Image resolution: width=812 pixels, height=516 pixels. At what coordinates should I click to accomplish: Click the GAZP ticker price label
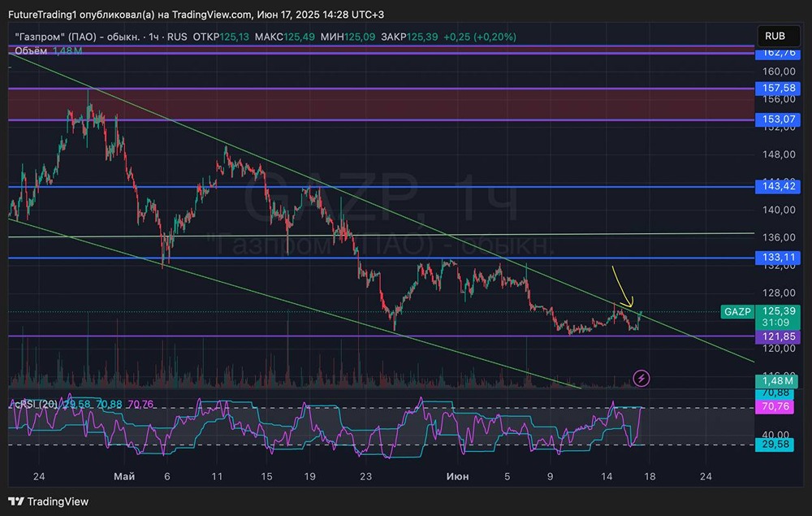tap(737, 311)
